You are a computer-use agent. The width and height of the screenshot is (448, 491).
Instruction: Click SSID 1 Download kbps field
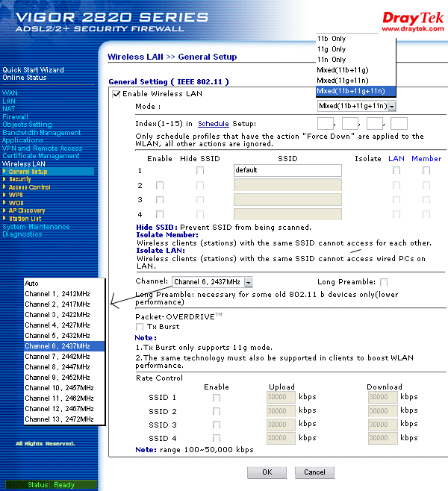click(x=382, y=397)
